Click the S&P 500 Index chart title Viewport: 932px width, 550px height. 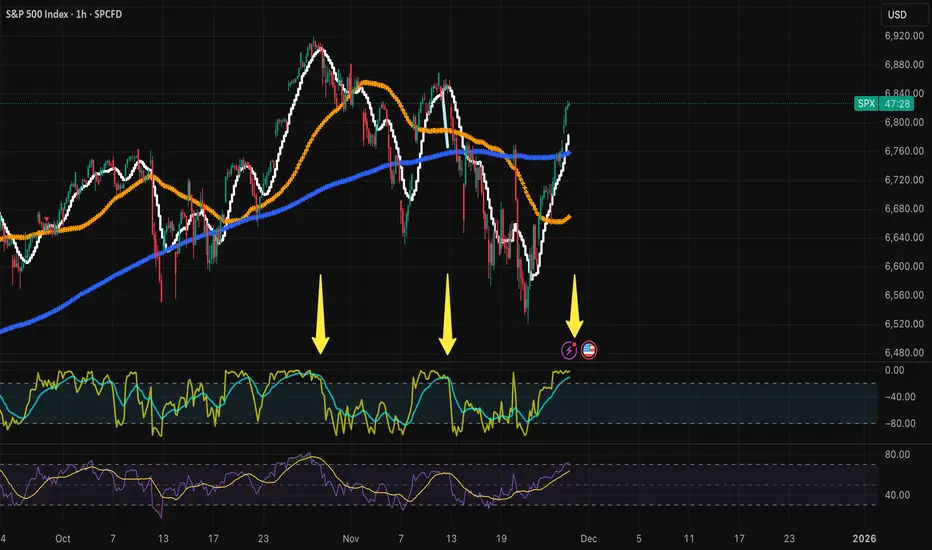click(64, 14)
